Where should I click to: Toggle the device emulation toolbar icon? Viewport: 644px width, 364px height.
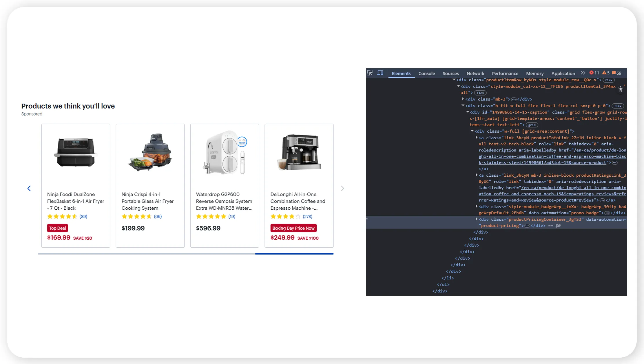click(380, 73)
